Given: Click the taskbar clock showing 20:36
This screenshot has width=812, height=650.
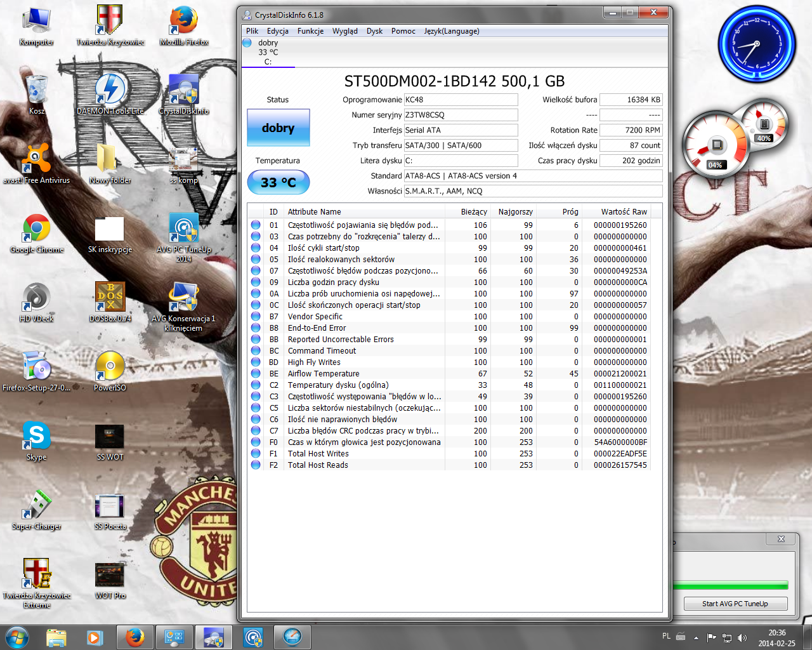Looking at the screenshot, I should click(x=776, y=637).
